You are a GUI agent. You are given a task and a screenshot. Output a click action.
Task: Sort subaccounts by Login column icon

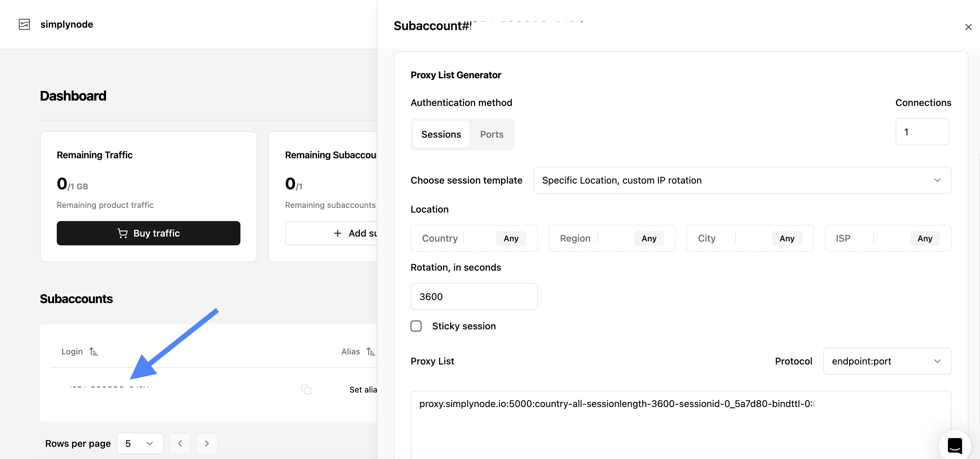[94, 351]
